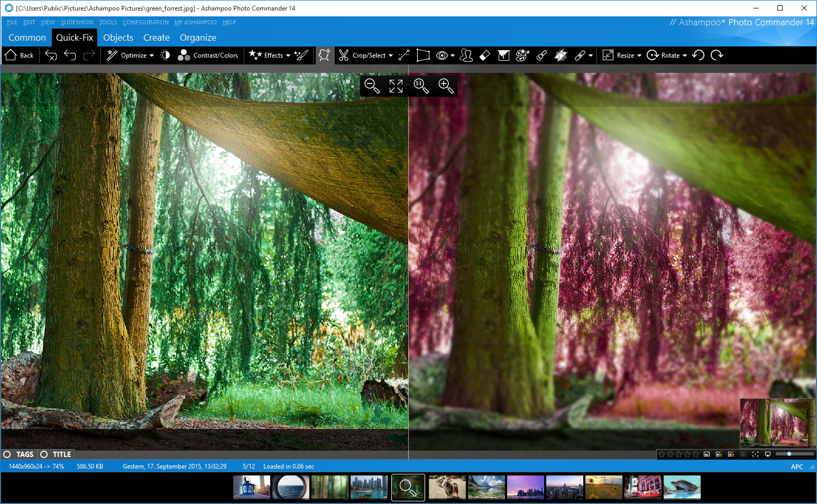This screenshot has height=504, width=817.
Task: Click the zoom out magnifier icon
Action: 372,86
